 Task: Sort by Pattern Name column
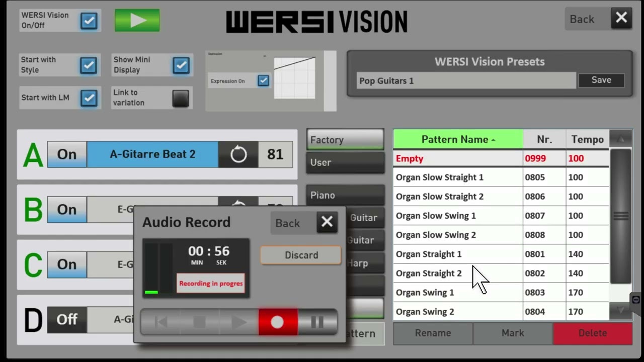(458, 139)
